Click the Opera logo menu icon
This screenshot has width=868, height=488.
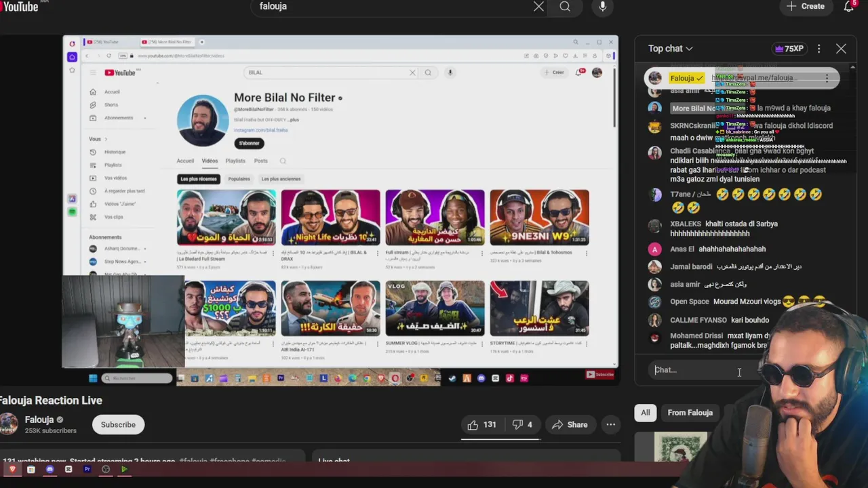(x=72, y=43)
